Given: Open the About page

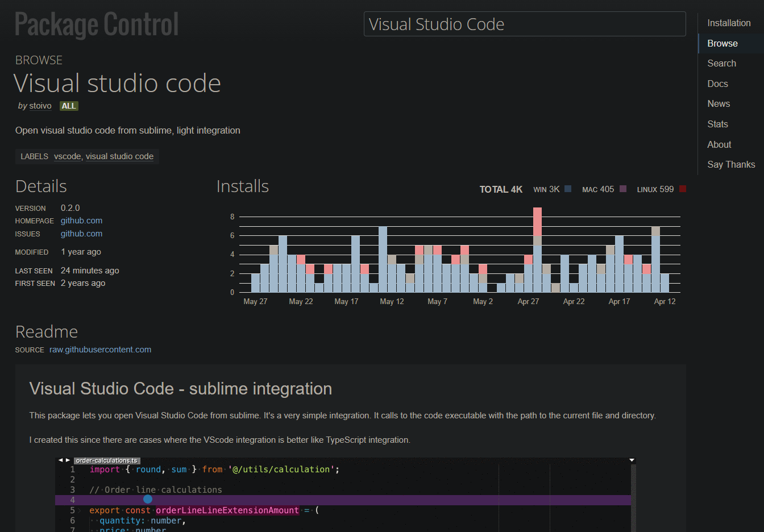Looking at the screenshot, I should tap(719, 145).
